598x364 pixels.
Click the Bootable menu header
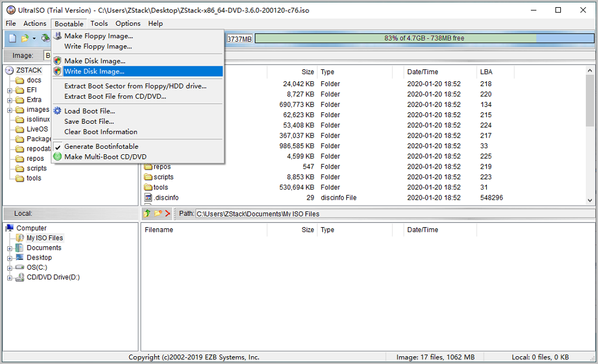69,24
